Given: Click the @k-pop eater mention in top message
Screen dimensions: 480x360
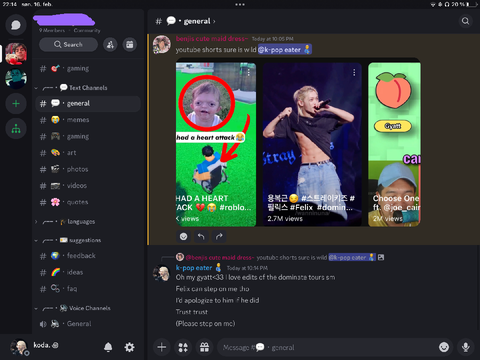Looking at the screenshot, I should [285, 50].
